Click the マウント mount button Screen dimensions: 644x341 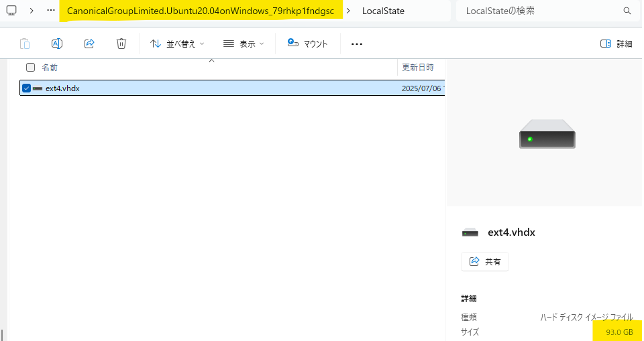point(307,44)
